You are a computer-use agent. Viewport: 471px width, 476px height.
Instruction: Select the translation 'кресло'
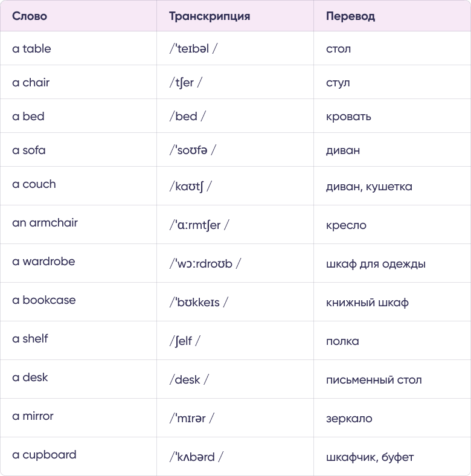coord(346,225)
